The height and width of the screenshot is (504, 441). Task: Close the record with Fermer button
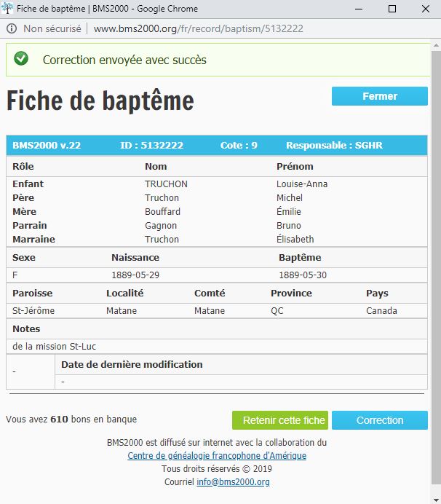[380, 96]
